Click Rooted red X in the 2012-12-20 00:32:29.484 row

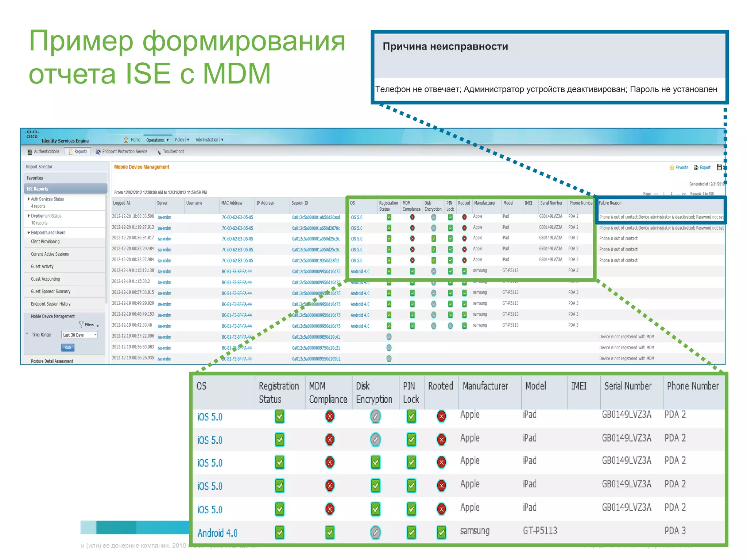click(x=464, y=249)
